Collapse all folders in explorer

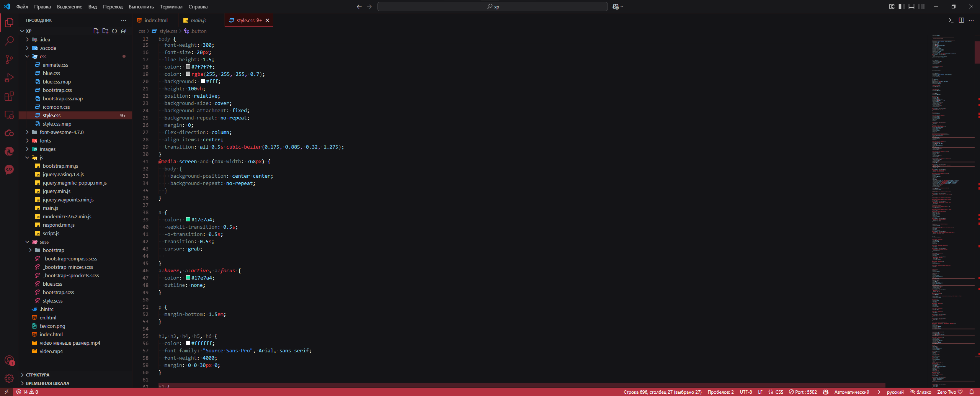point(124,31)
